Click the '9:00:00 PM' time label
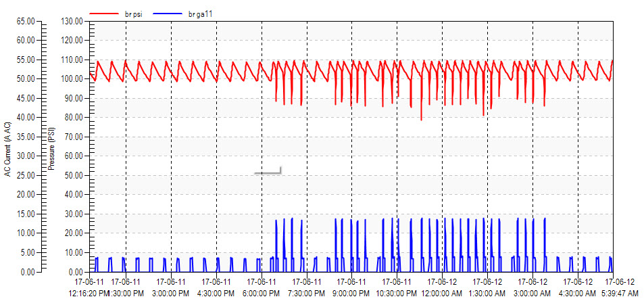The image size is (644, 301). 352,294
